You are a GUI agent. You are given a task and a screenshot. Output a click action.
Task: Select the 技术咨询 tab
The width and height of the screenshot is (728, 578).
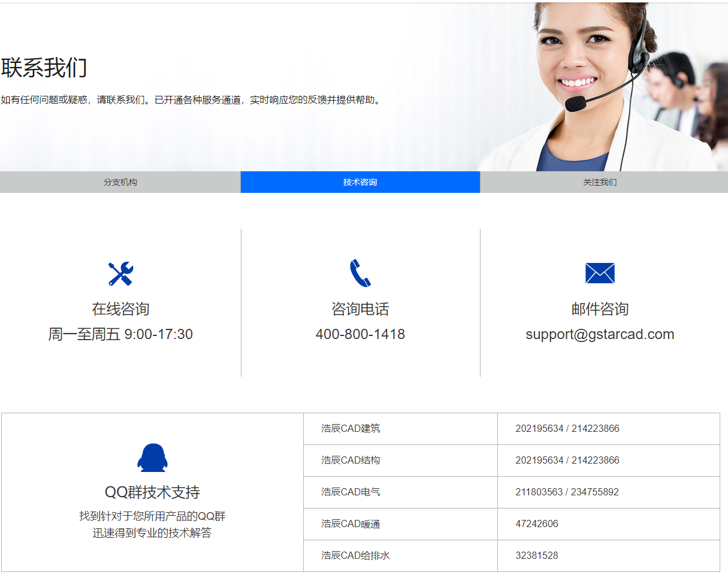point(360,182)
